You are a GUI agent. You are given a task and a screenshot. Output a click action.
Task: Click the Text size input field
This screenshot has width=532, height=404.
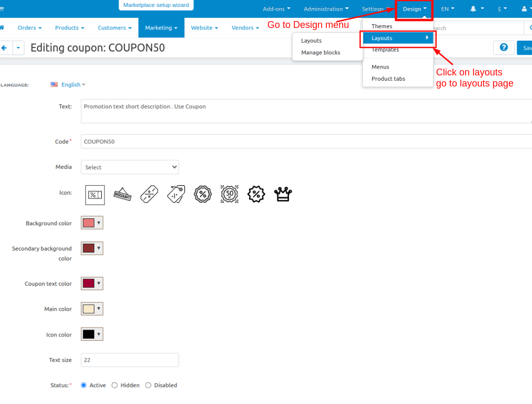[x=130, y=360]
